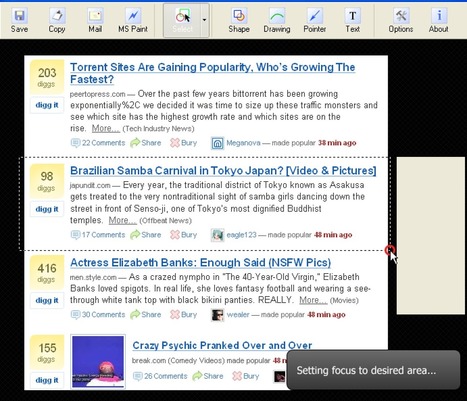Open 17 Comments on samba story
This screenshot has width=467, height=401.
(98, 235)
